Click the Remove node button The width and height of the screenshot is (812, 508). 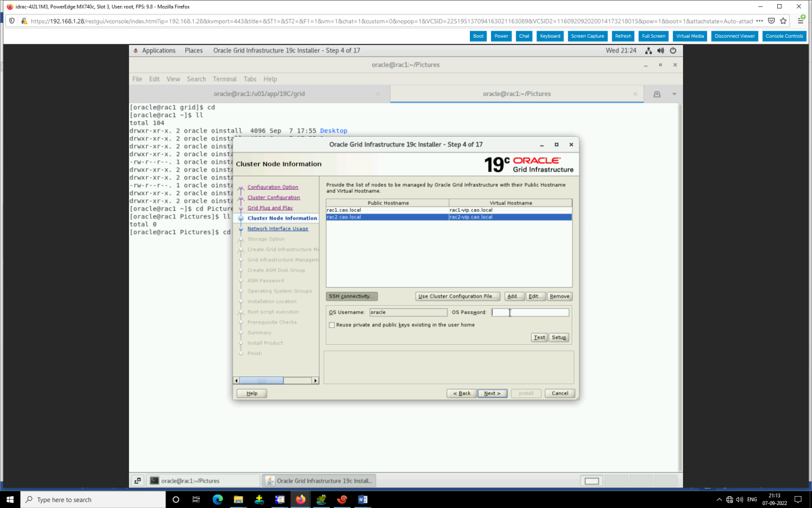tap(559, 296)
